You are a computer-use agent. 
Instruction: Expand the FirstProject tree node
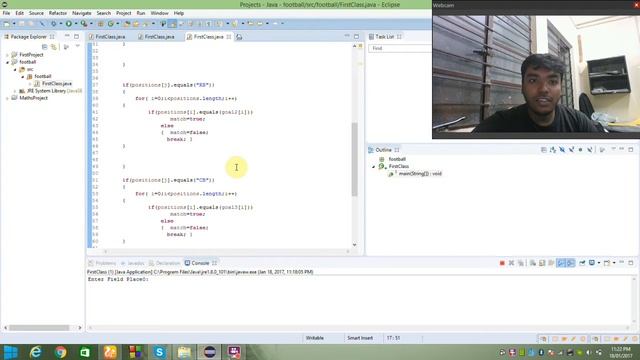click(7, 55)
